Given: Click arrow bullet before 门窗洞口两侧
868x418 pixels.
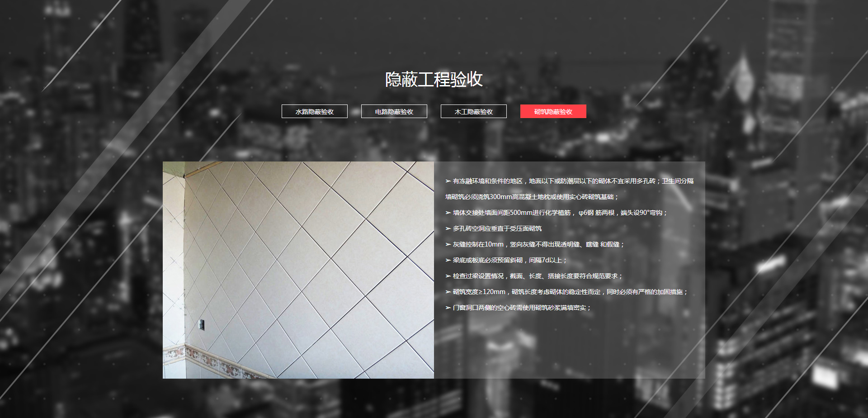Looking at the screenshot, I should click(448, 308).
